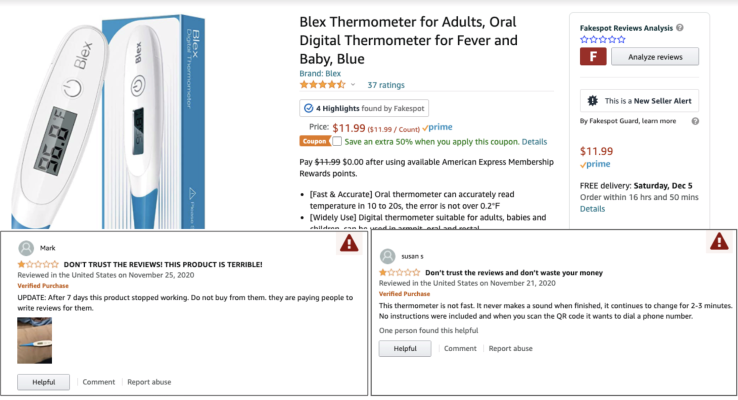Open coupon Details link

pos(534,142)
